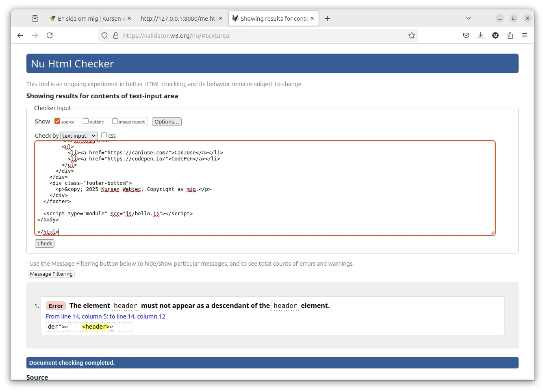The width and height of the screenshot is (545, 392).
Task: Enable the outline checkbox
Action: coord(86,121)
